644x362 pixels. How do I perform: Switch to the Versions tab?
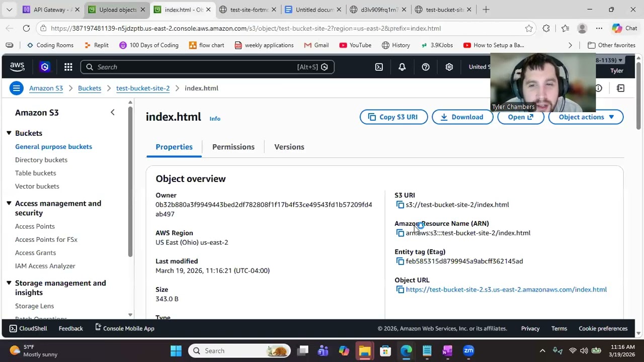(x=289, y=147)
